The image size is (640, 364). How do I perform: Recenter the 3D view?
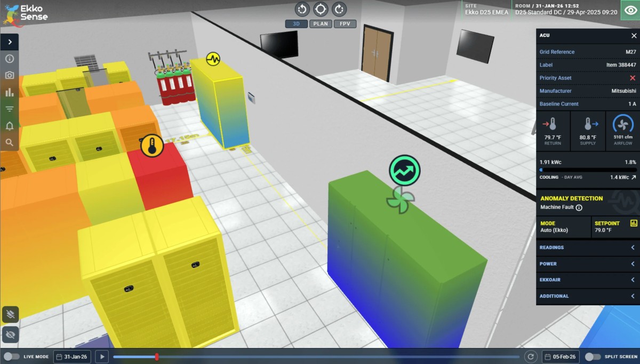click(321, 9)
